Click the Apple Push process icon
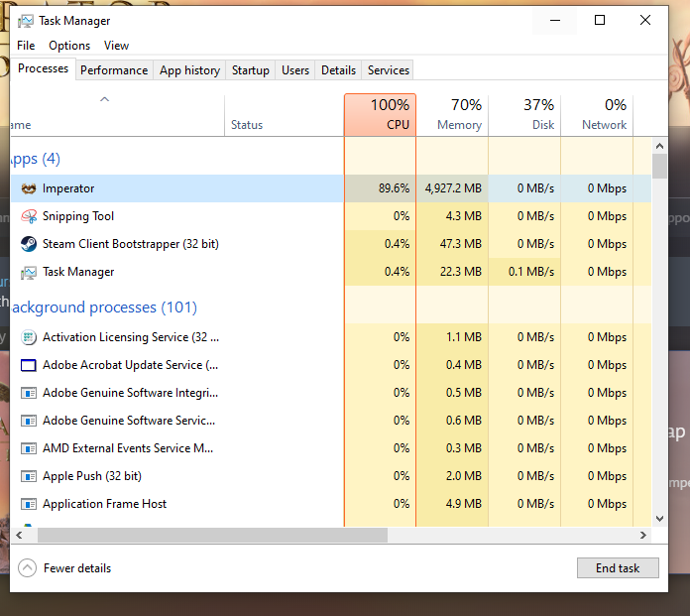 pos(28,476)
